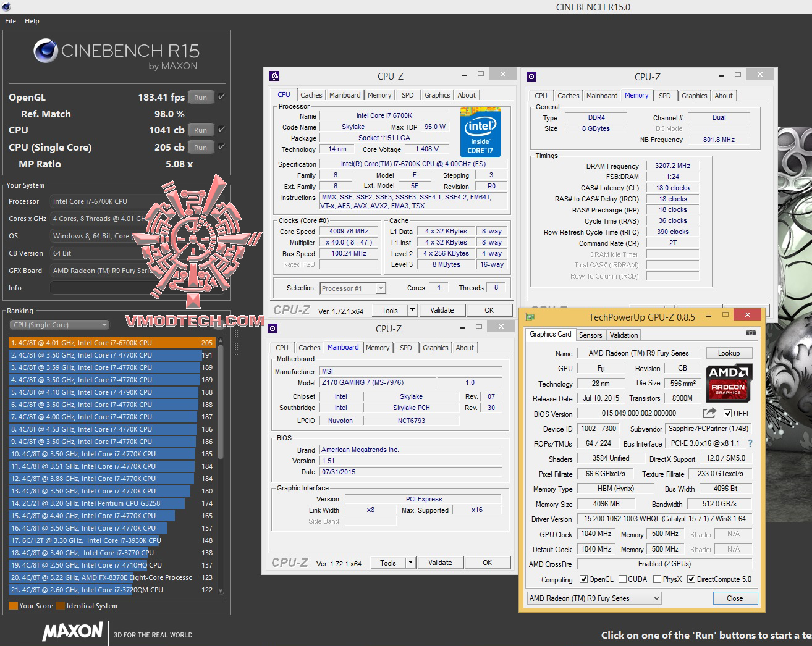Select ranking row 5 Intel Core i7-4790K

pos(112,392)
